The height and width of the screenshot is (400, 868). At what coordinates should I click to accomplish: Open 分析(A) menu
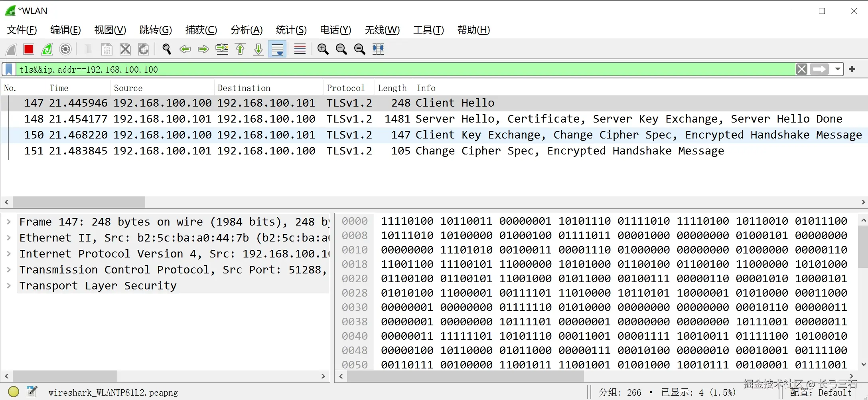click(x=247, y=30)
